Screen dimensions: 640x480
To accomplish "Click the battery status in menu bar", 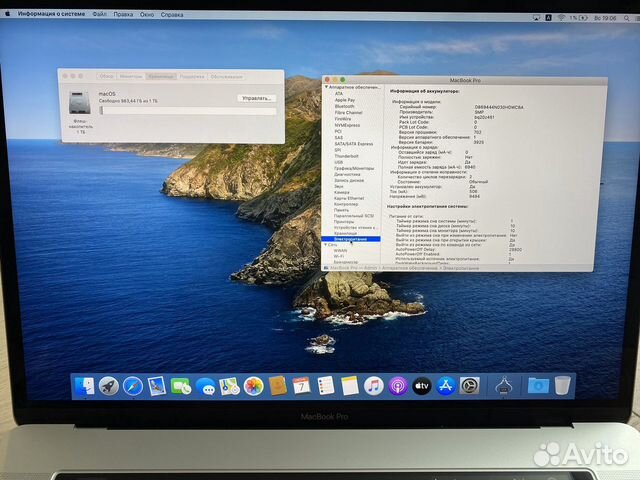I will [x=579, y=18].
